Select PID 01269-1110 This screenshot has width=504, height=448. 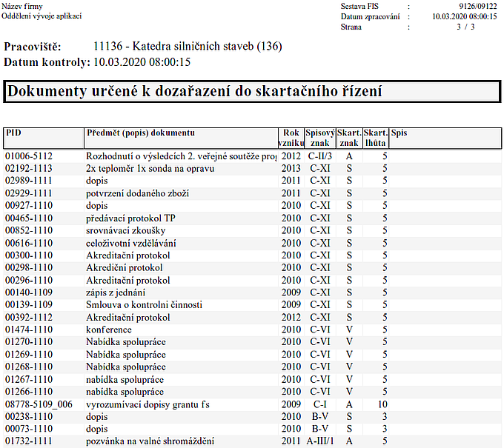click(29, 355)
